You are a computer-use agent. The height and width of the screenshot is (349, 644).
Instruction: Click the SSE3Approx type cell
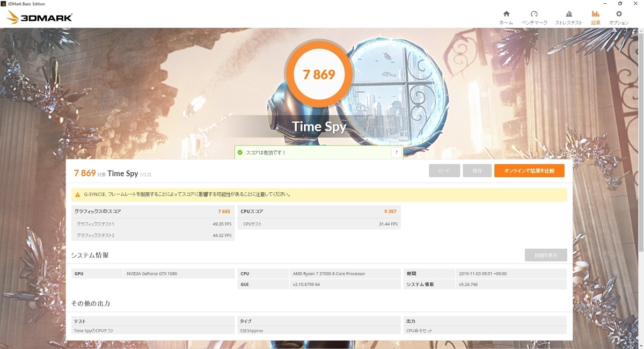(x=319, y=331)
